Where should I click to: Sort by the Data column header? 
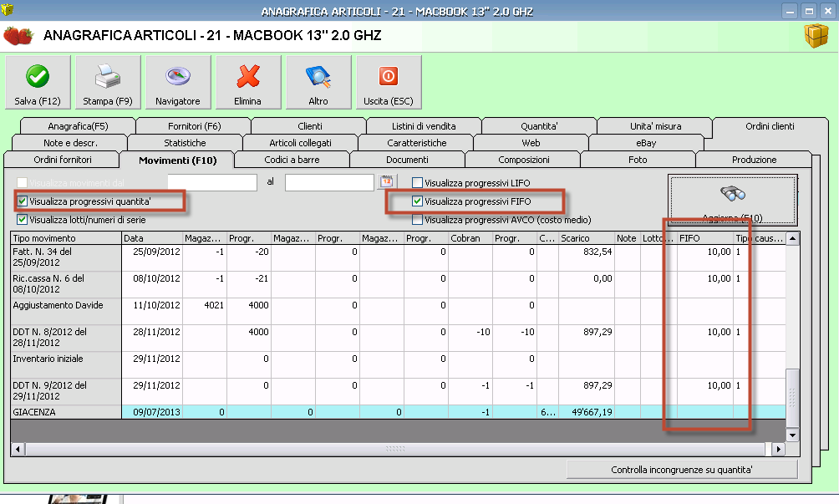pyautogui.click(x=152, y=238)
